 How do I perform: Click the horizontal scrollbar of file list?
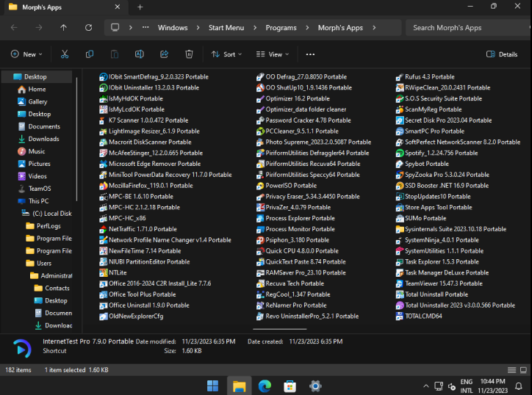(x=279, y=329)
